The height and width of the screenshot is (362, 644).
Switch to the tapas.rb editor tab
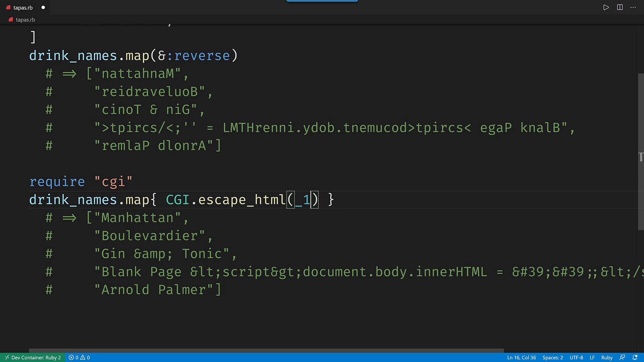[22, 7]
